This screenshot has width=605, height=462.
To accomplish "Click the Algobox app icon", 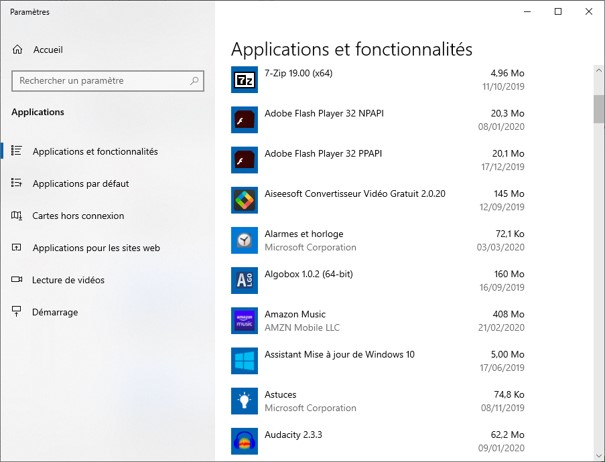I will click(245, 280).
